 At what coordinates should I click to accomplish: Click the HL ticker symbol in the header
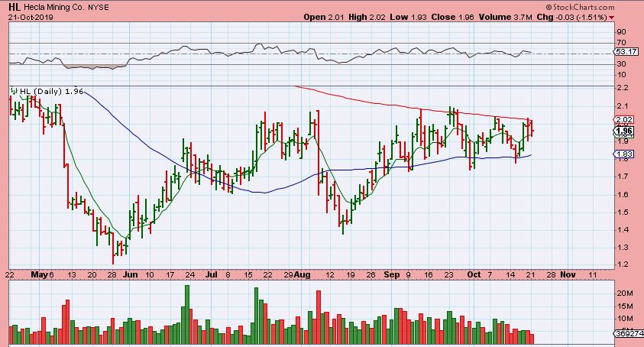coord(15,7)
